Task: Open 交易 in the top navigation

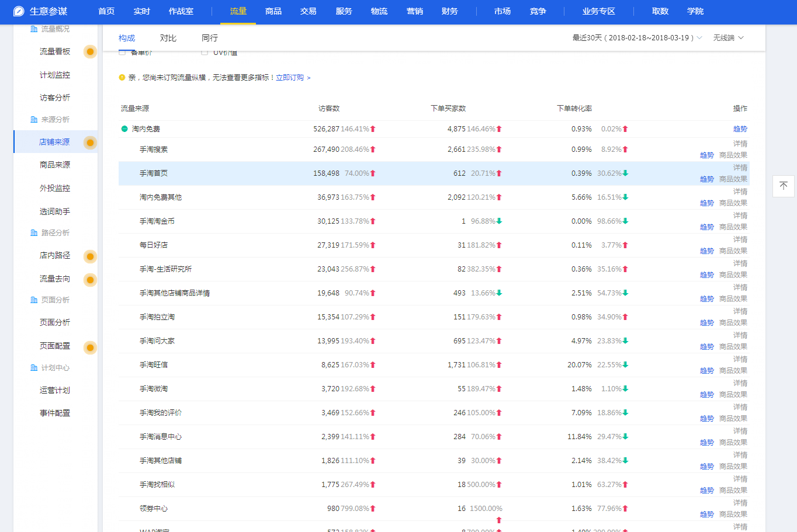Action: [x=309, y=11]
